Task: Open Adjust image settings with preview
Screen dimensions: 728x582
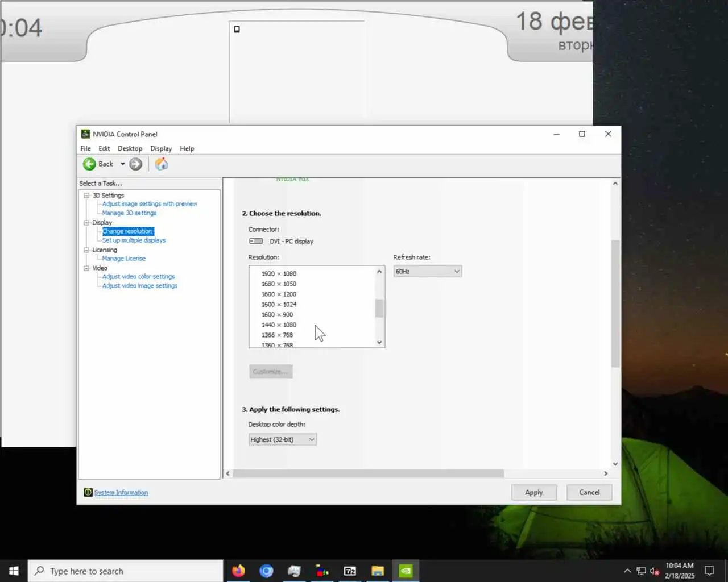Action: pyautogui.click(x=150, y=204)
